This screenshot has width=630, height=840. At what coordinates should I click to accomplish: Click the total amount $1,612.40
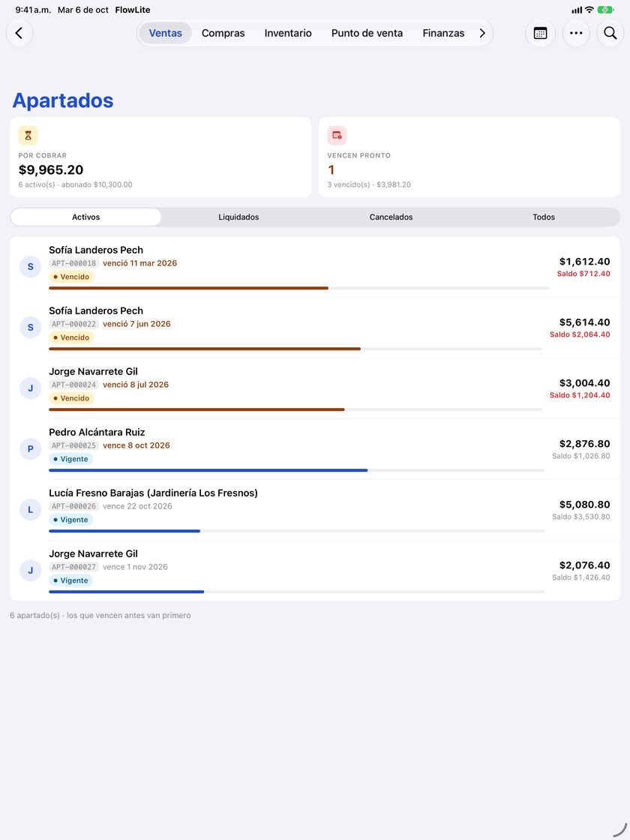coord(584,262)
